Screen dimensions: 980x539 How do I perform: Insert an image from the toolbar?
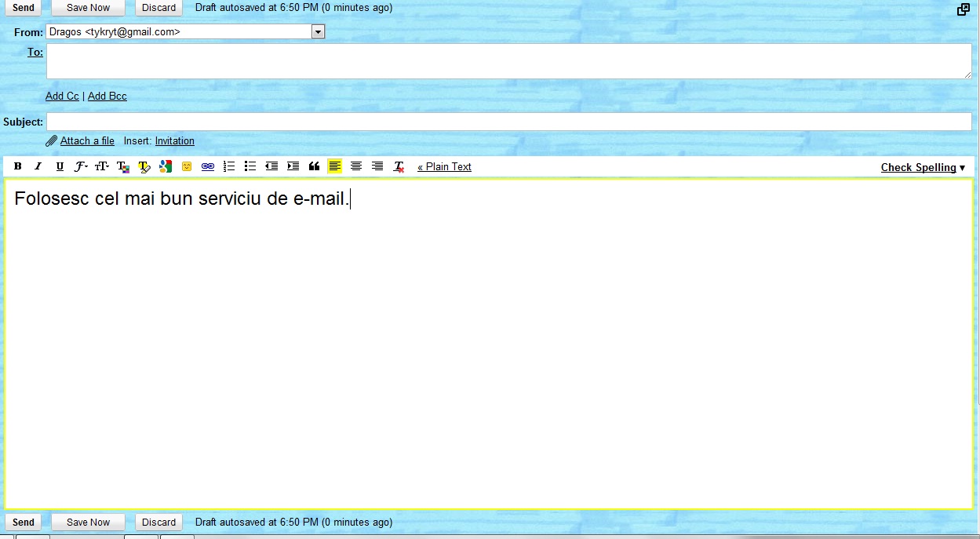tap(166, 166)
